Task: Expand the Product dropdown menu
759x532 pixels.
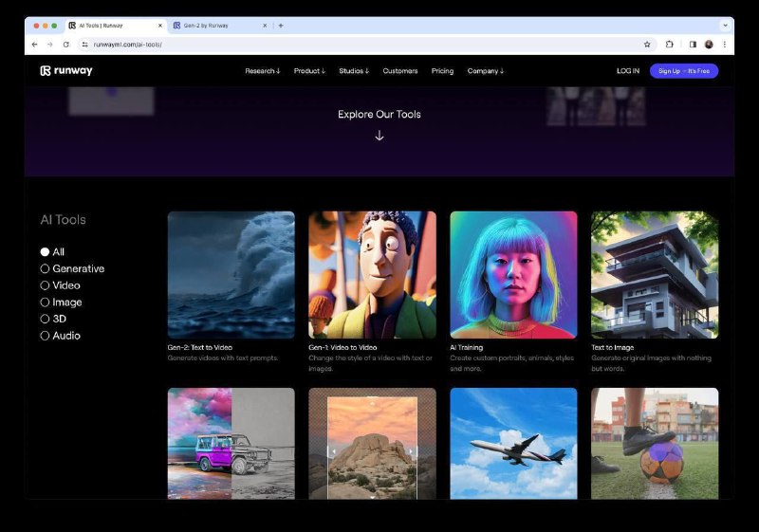Action: 309,71
